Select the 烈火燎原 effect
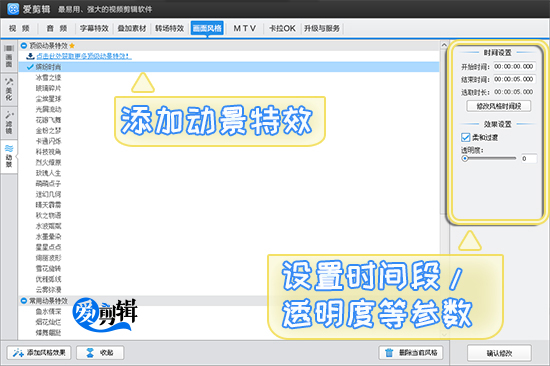The width and height of the screenshot is (550, 366). tap(48, 162)
